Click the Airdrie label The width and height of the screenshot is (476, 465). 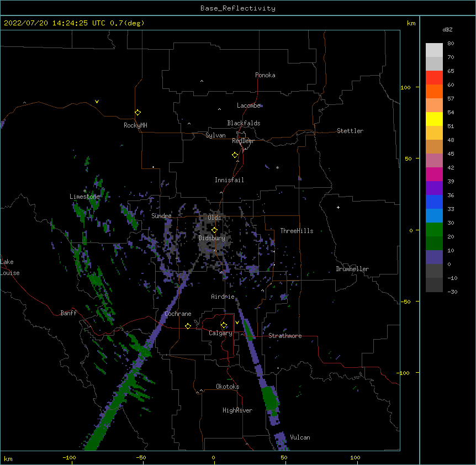(223, 297)
